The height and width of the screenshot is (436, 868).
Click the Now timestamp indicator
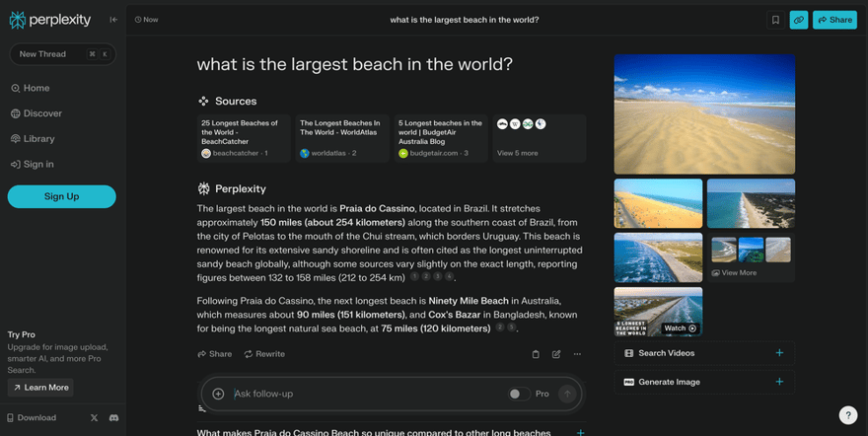pos(146,20)
